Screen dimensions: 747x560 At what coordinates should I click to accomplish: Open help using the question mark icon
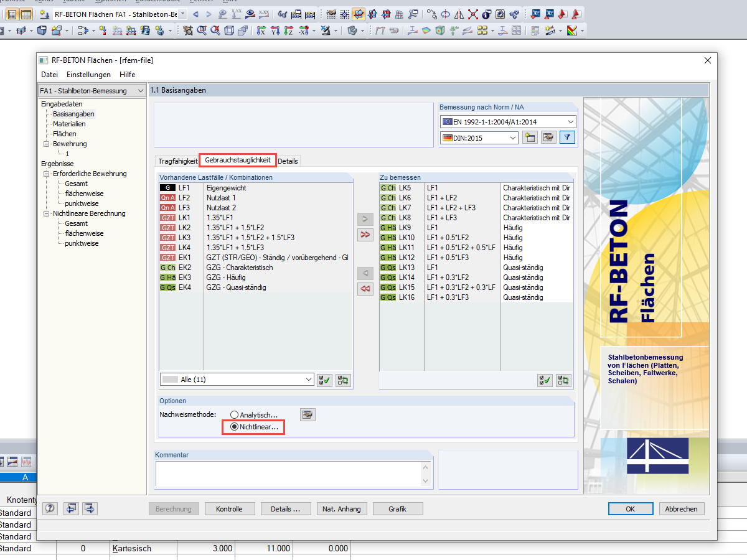(x=50, y=508)
